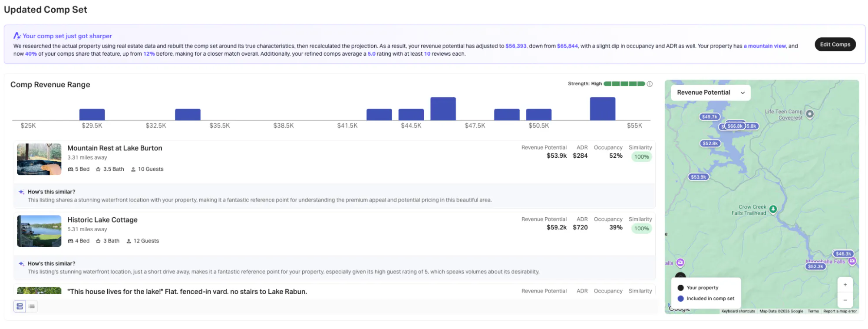Click the green Strength: High meter
This screenshot has height=329, width=868.
pos(624,84)
